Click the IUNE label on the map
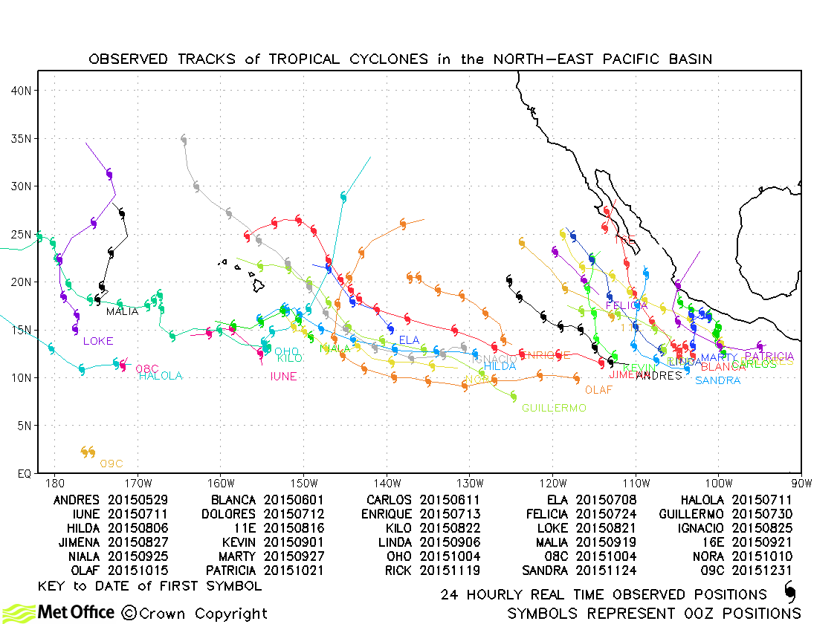Image resolution: width=840 pixels, height=624 pixels. [x=283, y=377]
